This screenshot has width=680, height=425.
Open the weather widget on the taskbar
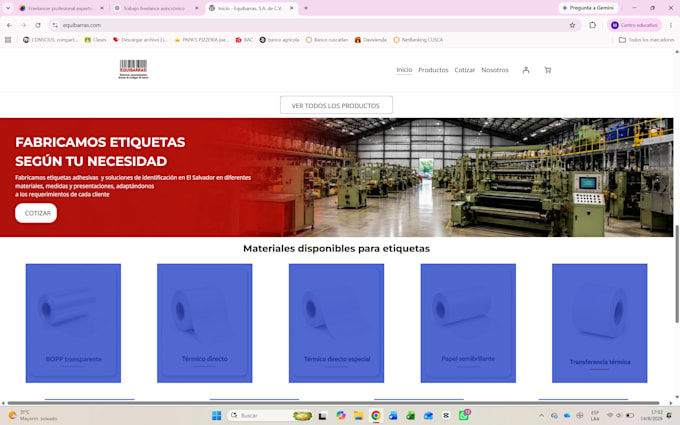(33, 415)
